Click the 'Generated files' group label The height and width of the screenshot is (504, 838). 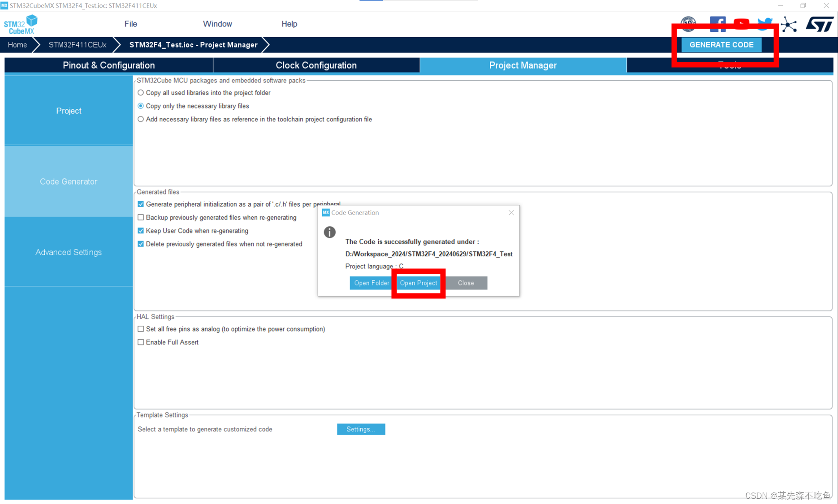point(158,192)
